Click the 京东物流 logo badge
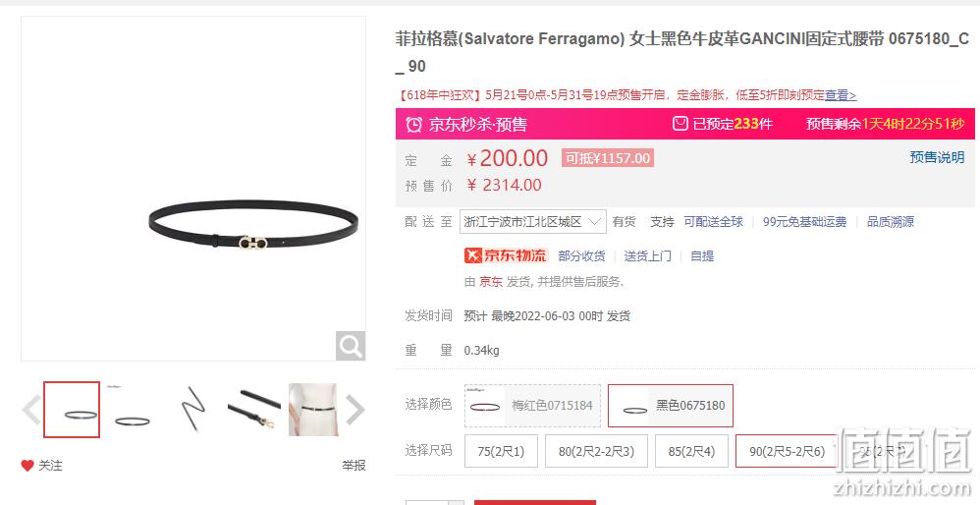 tap(506, 255)
